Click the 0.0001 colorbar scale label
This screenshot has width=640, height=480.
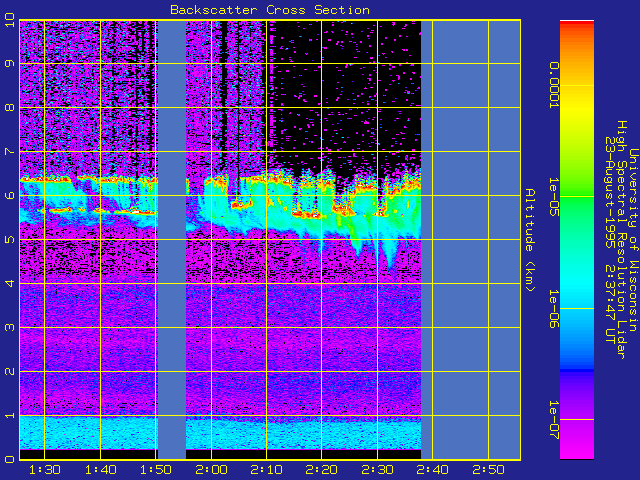[x=554, y=85]
